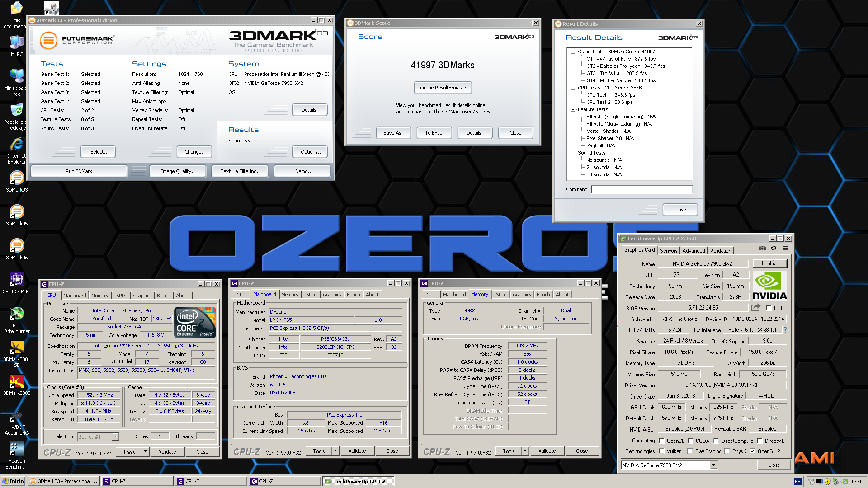Toggle the OpenCL checkbox in GPU-Z
This screenshot has width=868, height=488.
point(661,441)
